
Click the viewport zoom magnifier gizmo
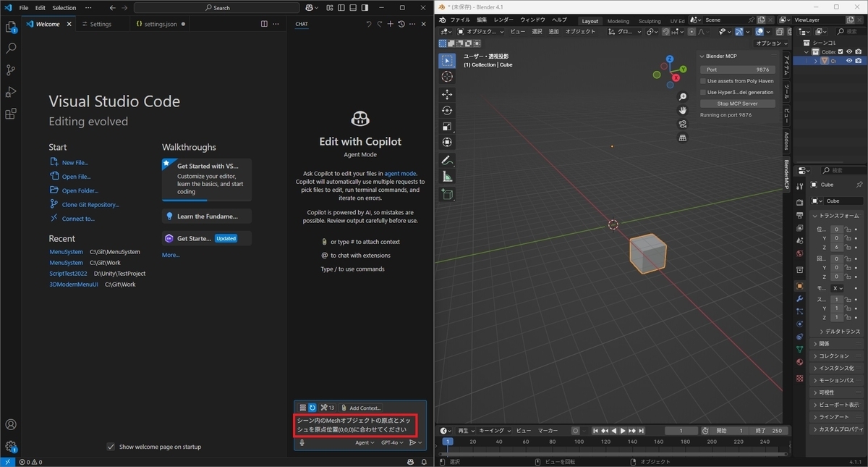click(682, 96)
